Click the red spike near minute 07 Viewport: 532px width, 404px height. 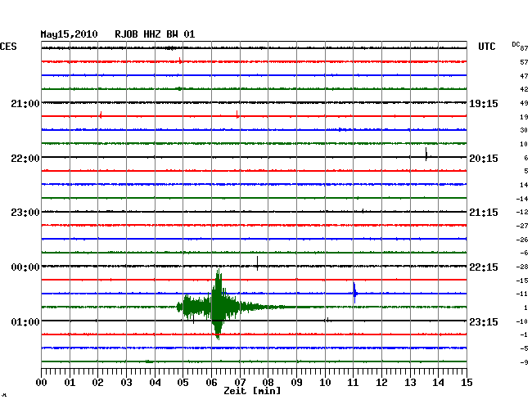click(237, 114)
